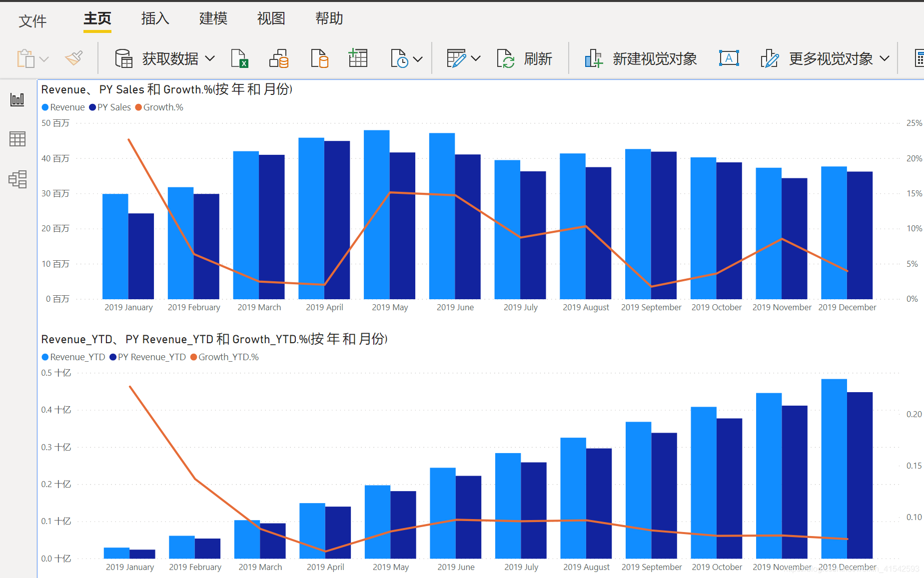924x578 pixels.
Task: Select the 2019 May Revenue bar
Action: pos(376,215)
